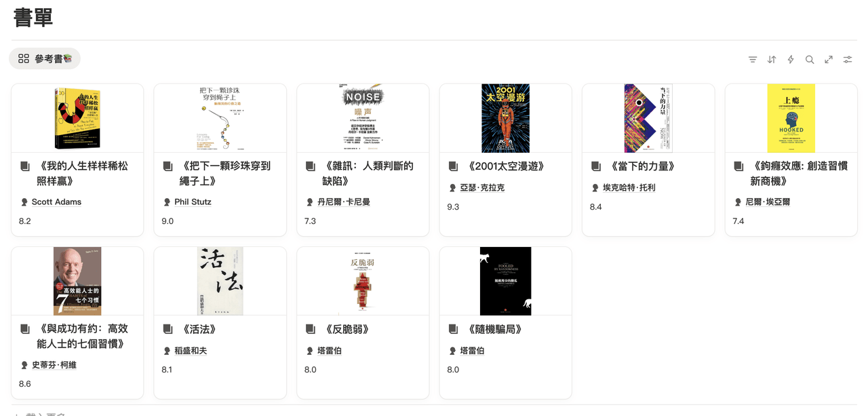Open the person icon beside Scott Adams

24,202
